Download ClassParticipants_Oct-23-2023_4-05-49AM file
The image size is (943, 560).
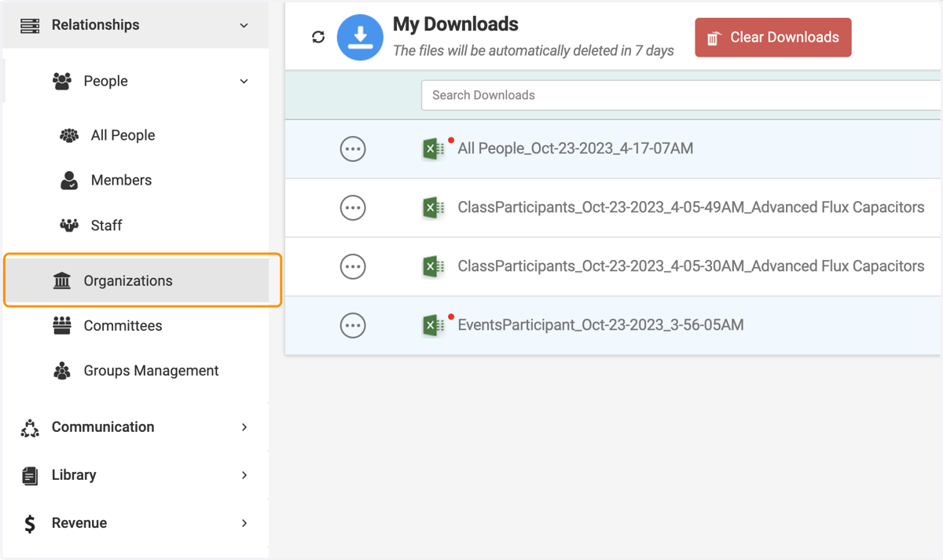pyautogui.click(x=691, y=207)
